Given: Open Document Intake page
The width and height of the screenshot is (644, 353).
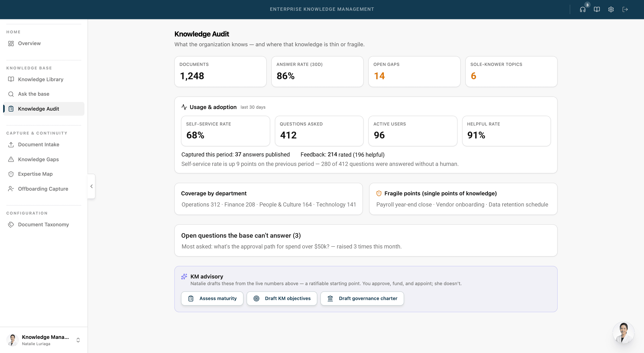Looking at the screenshot, I should (x=44, y=145).
